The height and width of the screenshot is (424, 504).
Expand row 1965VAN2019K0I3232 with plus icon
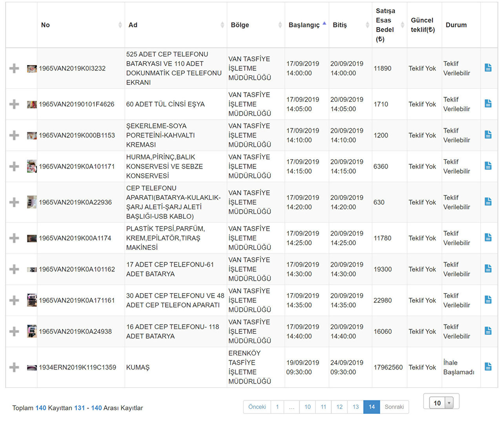coord(14,68)
